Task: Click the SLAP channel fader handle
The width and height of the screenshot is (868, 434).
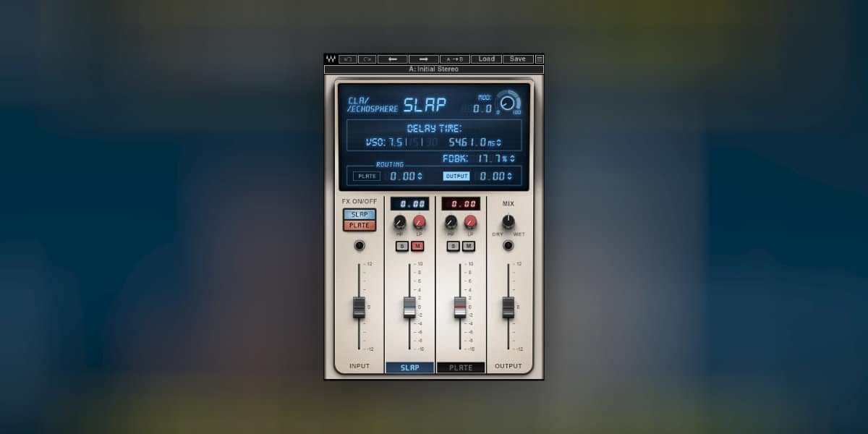Action: [x=409, y=307]
